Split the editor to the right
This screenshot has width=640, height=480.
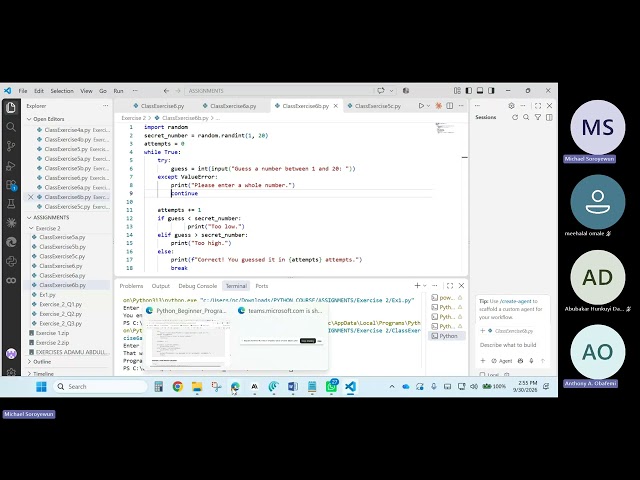coord(449,106)
